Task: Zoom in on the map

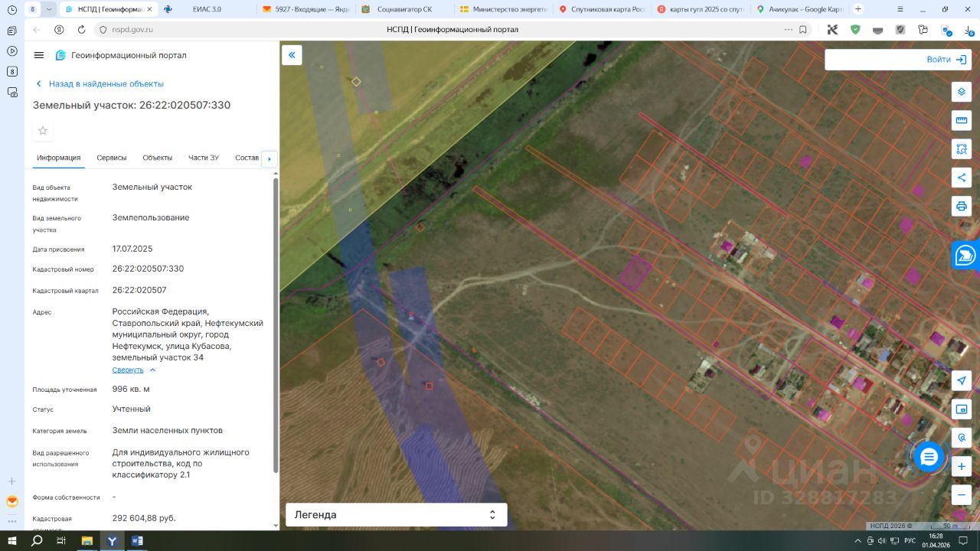Action: (x=962, y=466)
